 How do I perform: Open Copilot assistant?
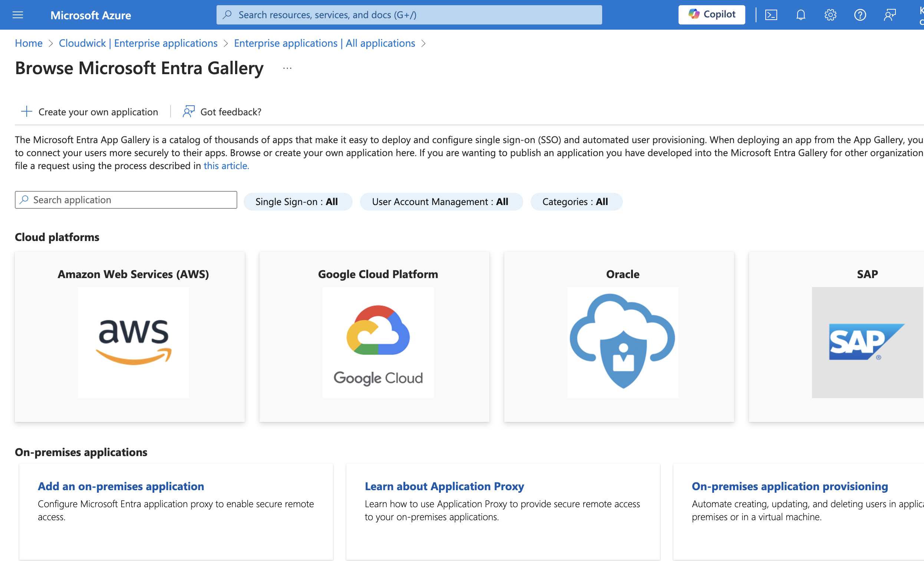click(712, 14)
